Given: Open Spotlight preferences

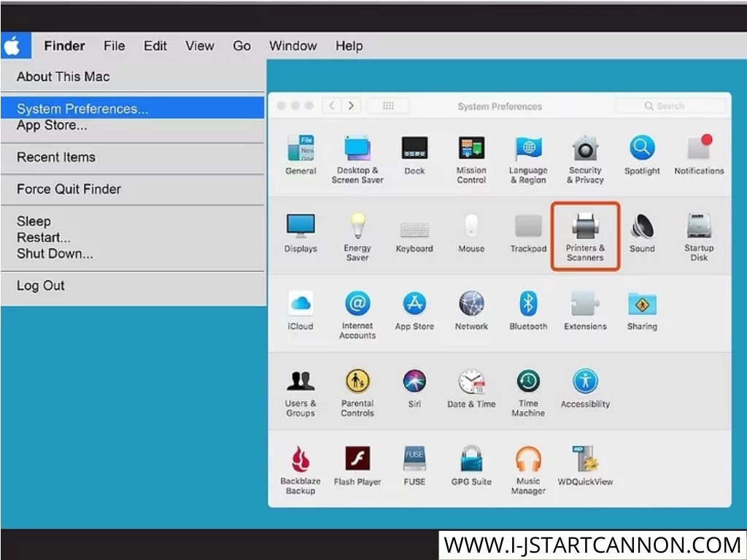Looking at the screenshot, I should 642,155.
